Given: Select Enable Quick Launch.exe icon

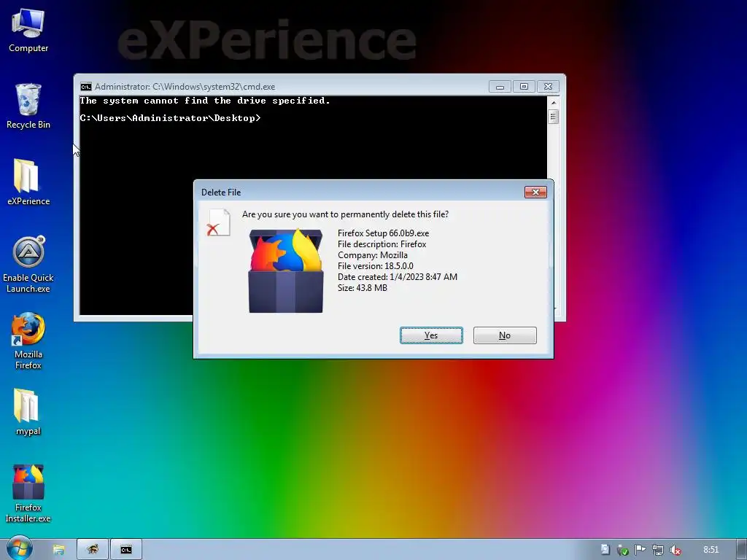Looking at the screenshot, I should click(x=28, y=265).
